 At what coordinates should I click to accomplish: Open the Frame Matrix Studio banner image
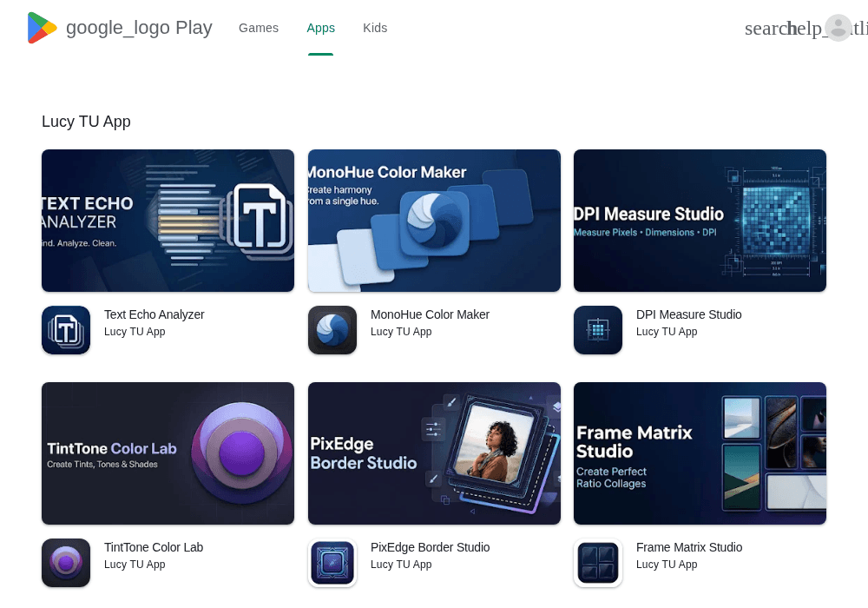(700, 453)
